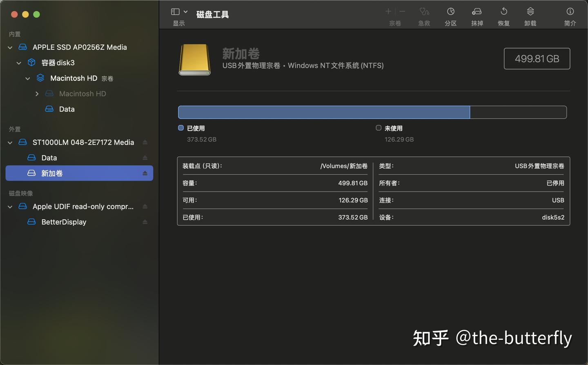Toggle the 已使用 legend checkbox
The width and height of the screenshot is (588, 365).
pyautogui.click(x=180, y=128)
